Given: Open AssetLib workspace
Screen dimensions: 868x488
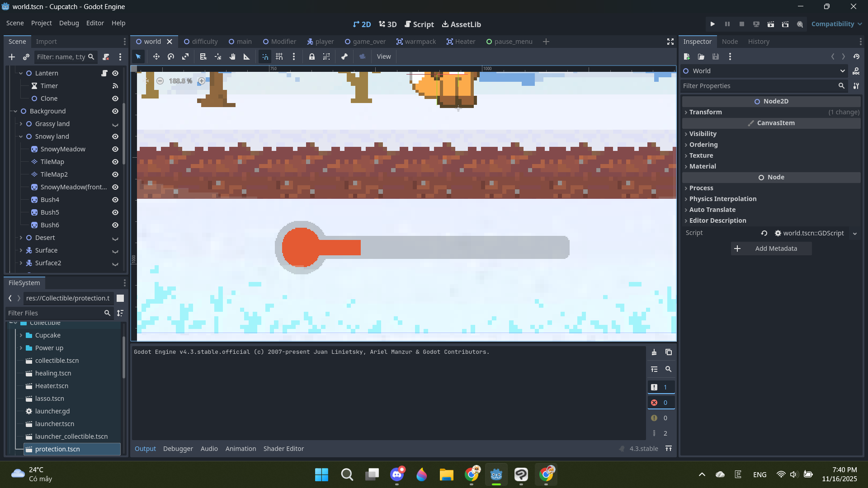Looking at the screenshot, I should 461,24.
